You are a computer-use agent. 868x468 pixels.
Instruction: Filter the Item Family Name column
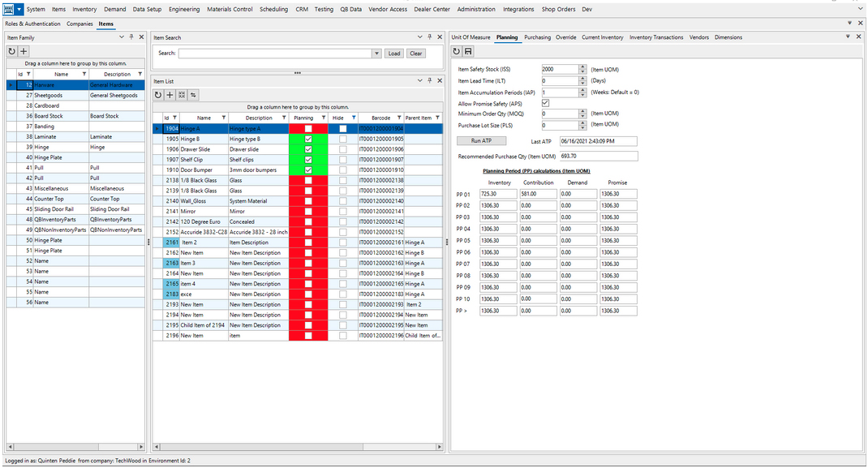click(x=84, y=74)
